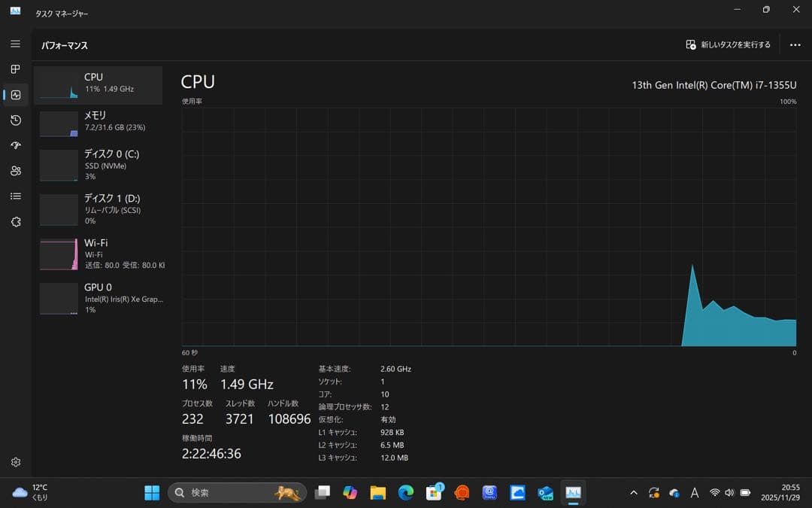
Task: Select the Performance page icon
Action: (x=14, y=95)
